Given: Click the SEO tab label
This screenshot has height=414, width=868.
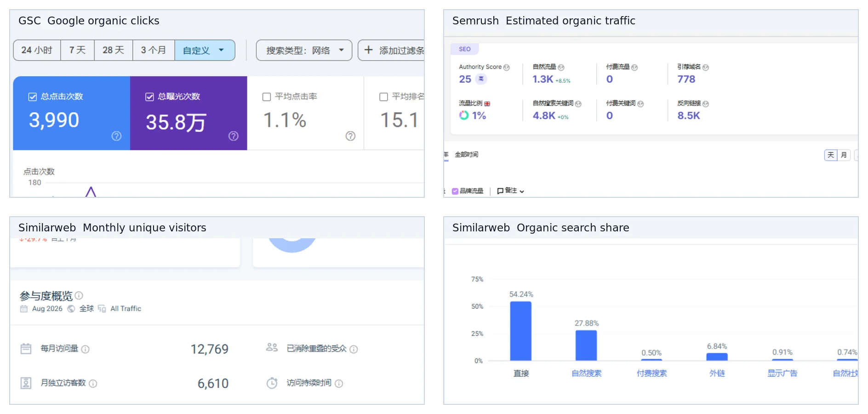Looking at the screenshot, I should click(x=465, y=49).
